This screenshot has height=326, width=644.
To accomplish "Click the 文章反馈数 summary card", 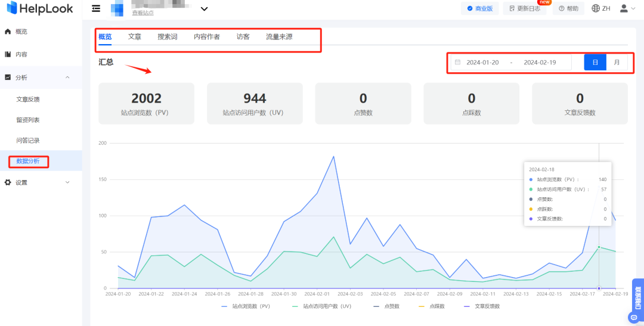I will click(580, 104).
